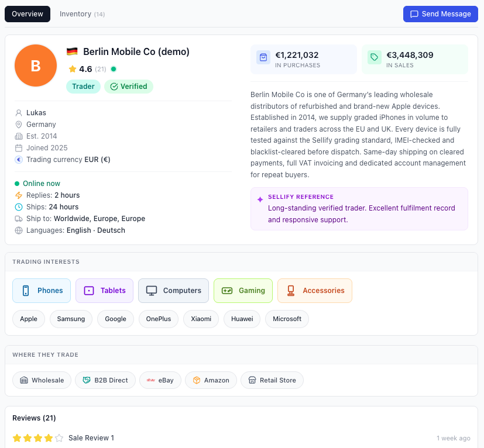Click the globe icon beside Languages

pos(19,230)
